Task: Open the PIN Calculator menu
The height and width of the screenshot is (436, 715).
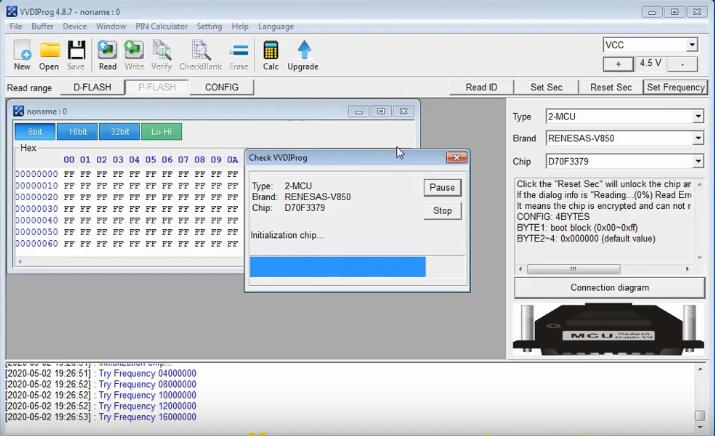Action: click(161, 26)
